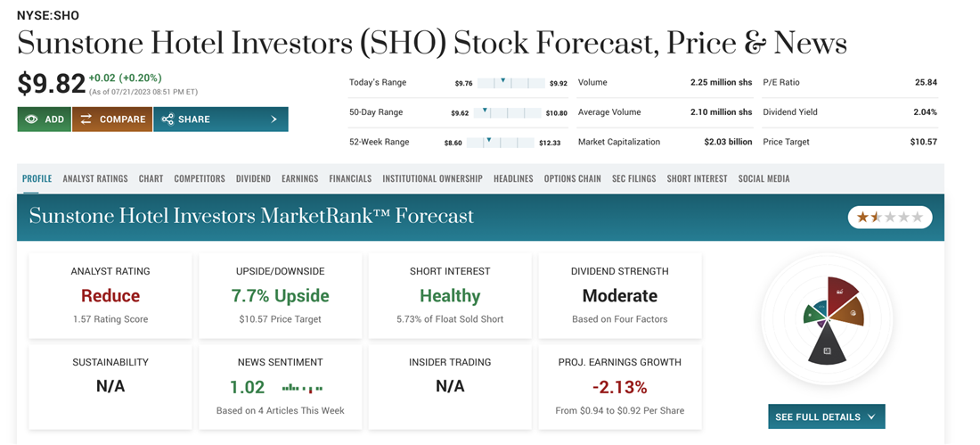Click the eye icon on the Add button

click(x=31, y=119)
